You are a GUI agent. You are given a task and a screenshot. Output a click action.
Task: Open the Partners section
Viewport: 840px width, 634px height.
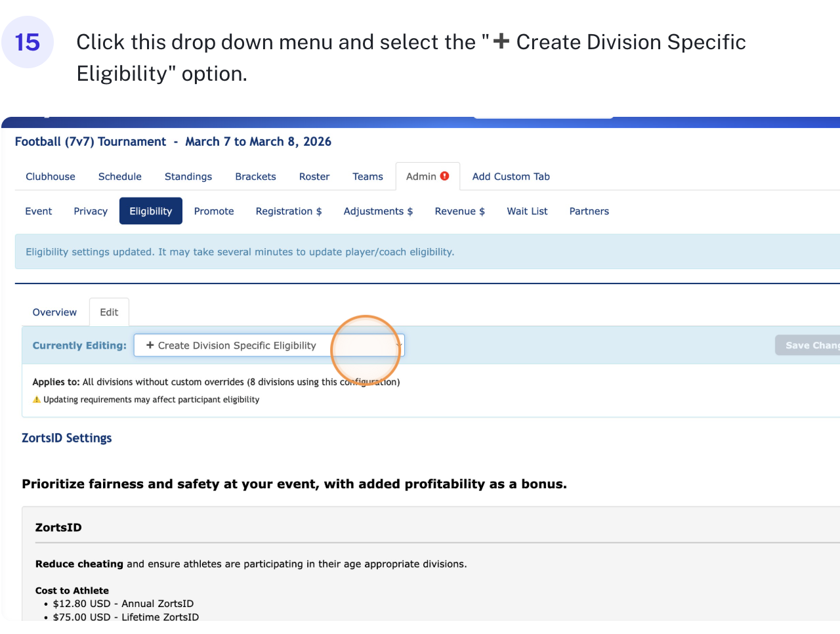tap(589, 211)
